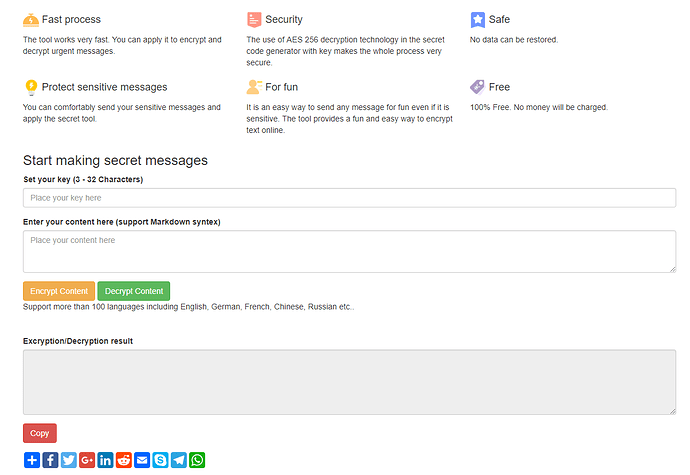Screen dimensions: 690x475
Task: Copy the encryption result
Action: (40, 433)
